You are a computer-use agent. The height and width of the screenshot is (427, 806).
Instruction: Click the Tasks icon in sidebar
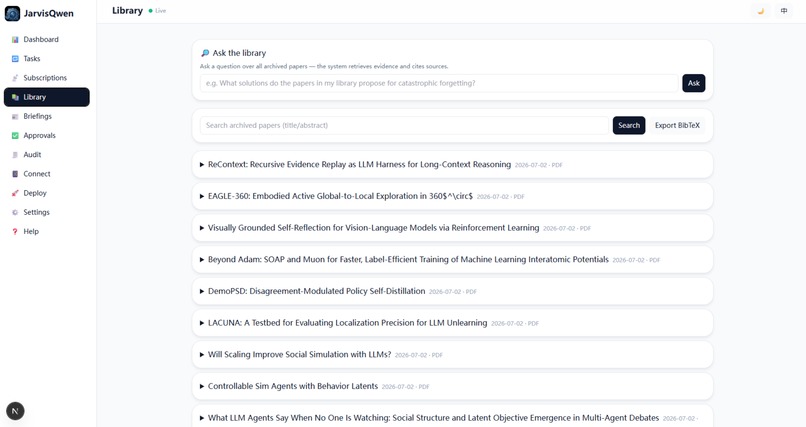coord(15,59)
